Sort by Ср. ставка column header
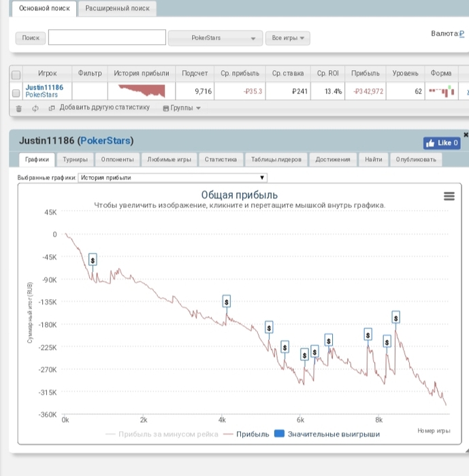The width and height of the screenshot is (469, 476). click(288, 73)
